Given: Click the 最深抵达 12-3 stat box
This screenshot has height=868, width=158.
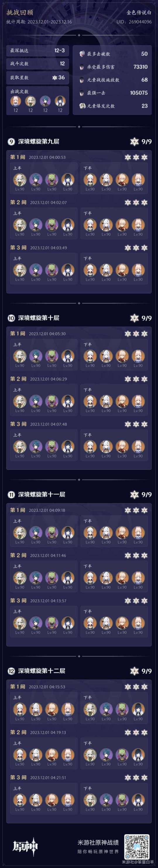Looking at the screenshot, I should pyautogui.click(x=38, y=50).
